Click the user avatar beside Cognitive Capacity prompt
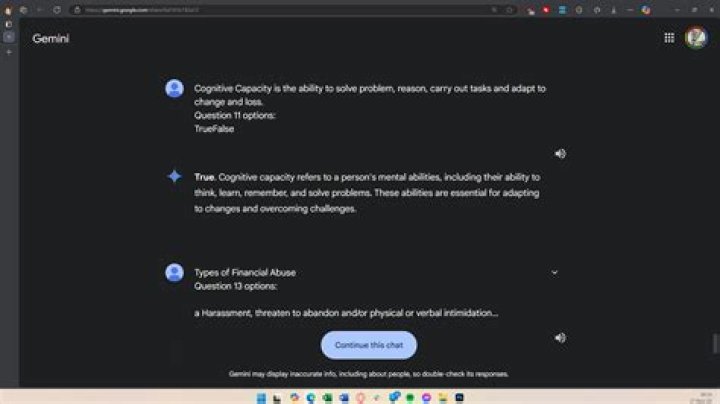 [174, 89]
